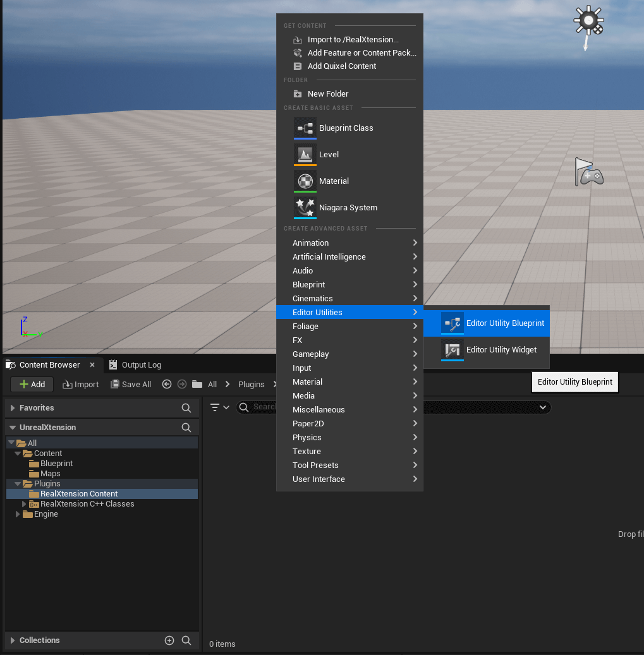
Task: Click the green Add button
Action: click(x=32, y=384)
